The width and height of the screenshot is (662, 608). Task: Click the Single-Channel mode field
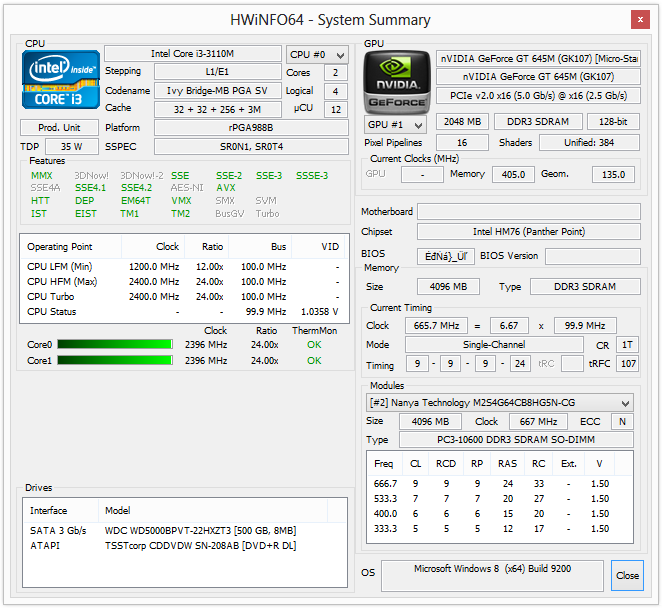pyautogui.click(x=494, y=345)
